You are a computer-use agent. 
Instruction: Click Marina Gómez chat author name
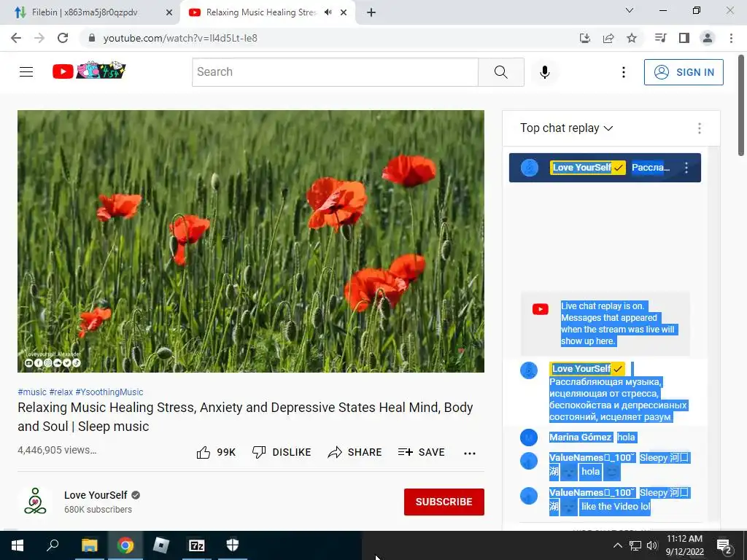tap(580, 437)
